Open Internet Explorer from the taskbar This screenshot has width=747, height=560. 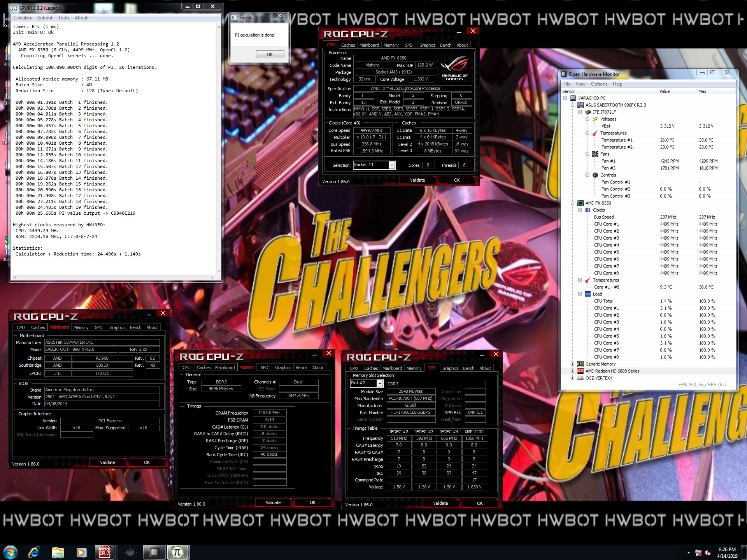pyautogui.click(x=34, y=552)
